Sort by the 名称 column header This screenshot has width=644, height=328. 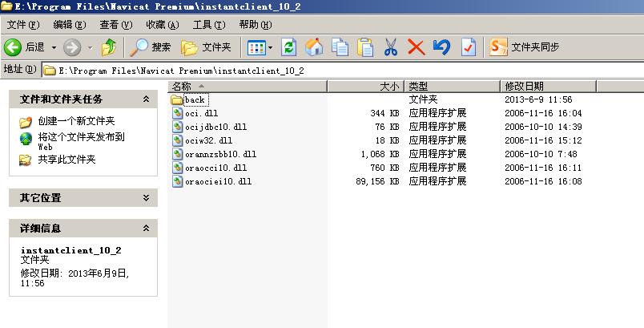coord(248,87)
